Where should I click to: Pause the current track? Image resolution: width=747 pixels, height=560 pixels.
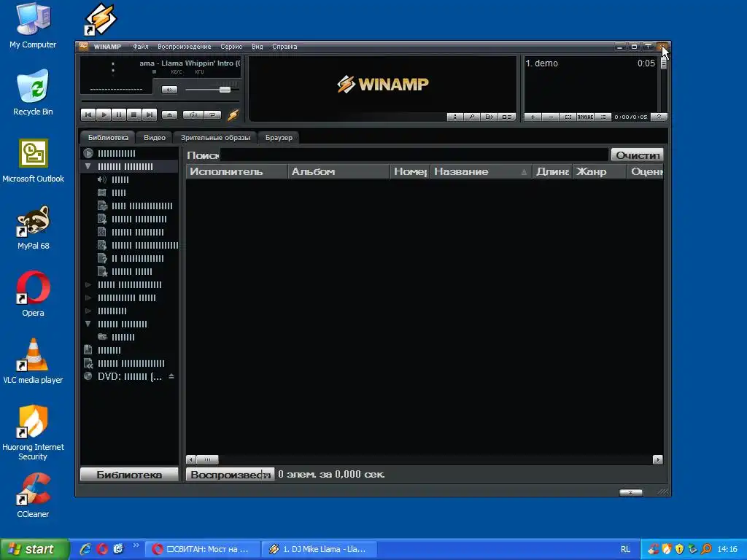coord(119,114)
